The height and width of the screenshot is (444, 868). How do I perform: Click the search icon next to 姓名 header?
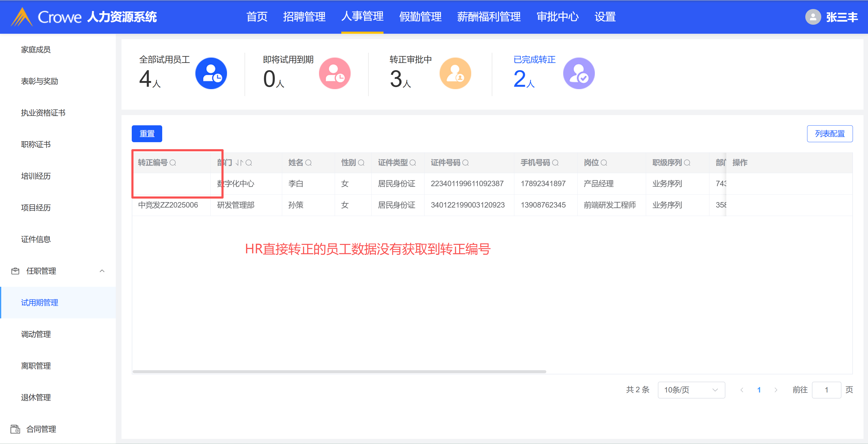coord(308,163)
